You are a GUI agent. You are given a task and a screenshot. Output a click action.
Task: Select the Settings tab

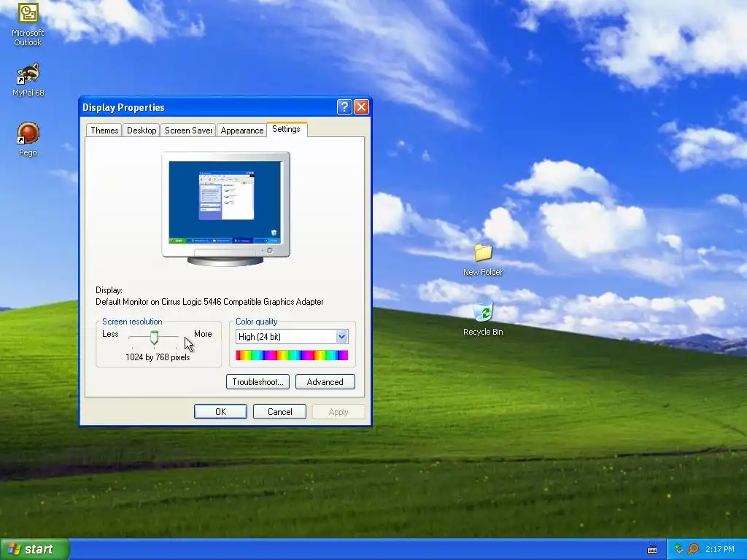tap(286, 129)
